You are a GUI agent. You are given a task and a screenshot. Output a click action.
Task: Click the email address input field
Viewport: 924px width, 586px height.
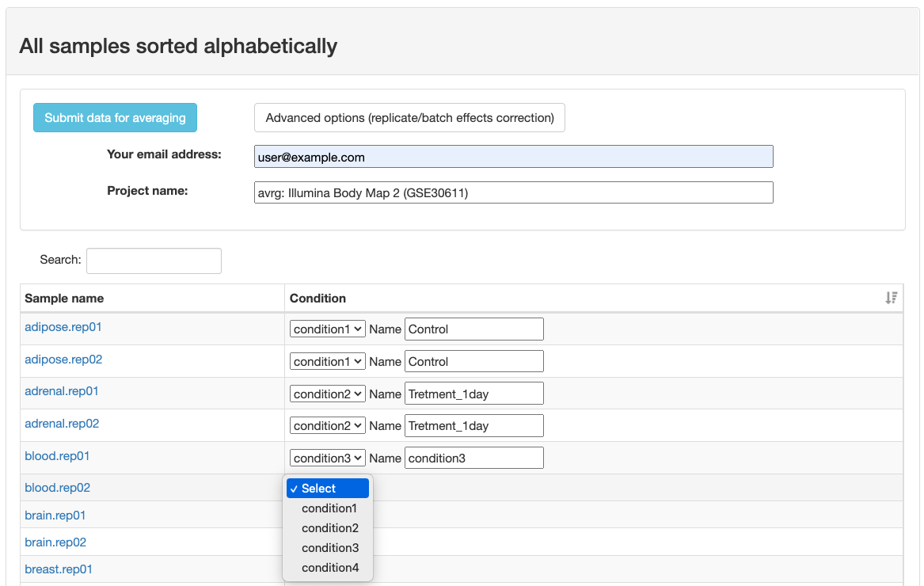click(x=513, y=157)
